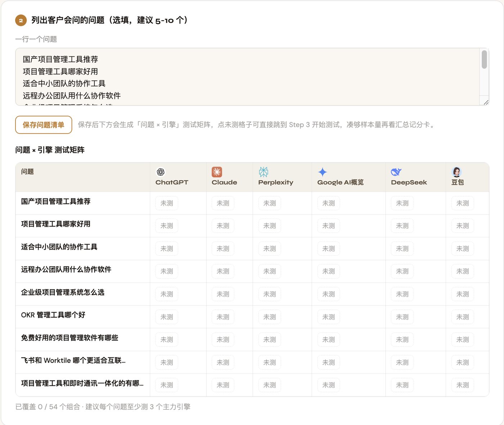This screenshot has width=504, height=425.
Task: Click the 企业级项目管理系统怎么选 row label
Action: pyautogui.click(x=63, y=292)
